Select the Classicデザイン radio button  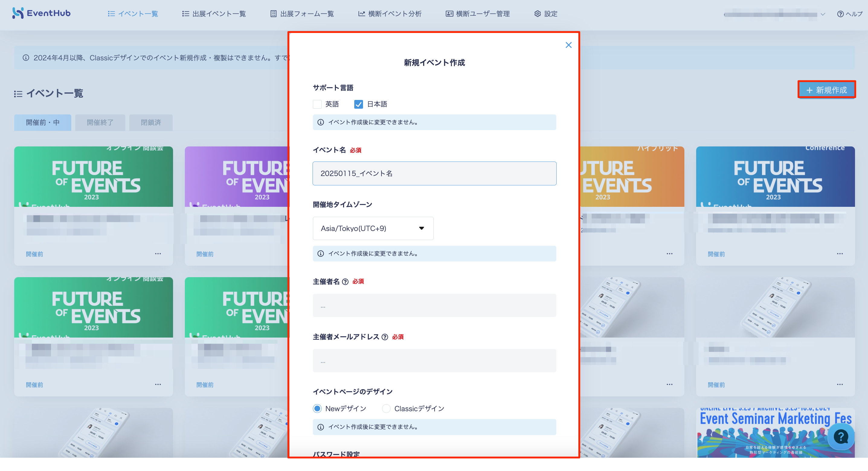pos(386,409)
